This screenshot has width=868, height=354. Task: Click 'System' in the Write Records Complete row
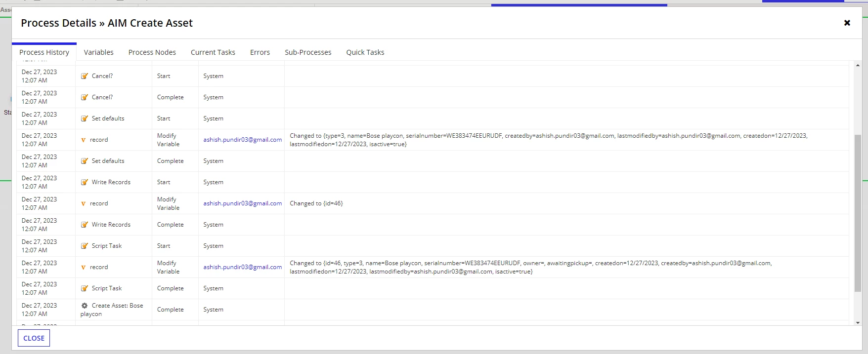pos(214,225)
